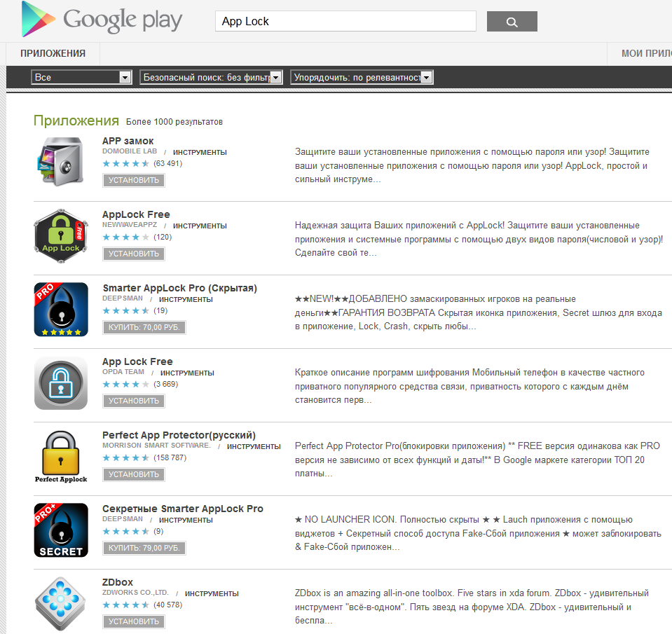This screenshot has width=672, height=634.
Task: Select the Smarter AppLock Pro icon
Action: 61,309
